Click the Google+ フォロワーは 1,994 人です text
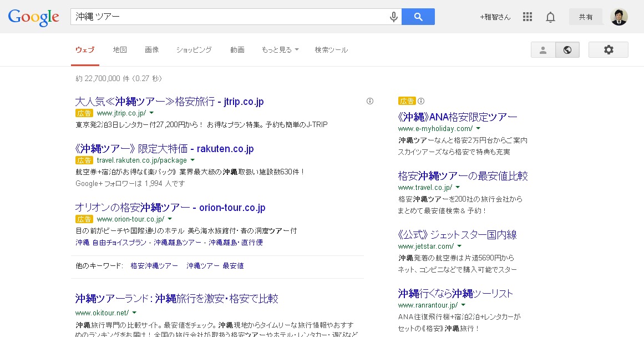The width and height of the screenshot is (644, 337). click(130, 184)
